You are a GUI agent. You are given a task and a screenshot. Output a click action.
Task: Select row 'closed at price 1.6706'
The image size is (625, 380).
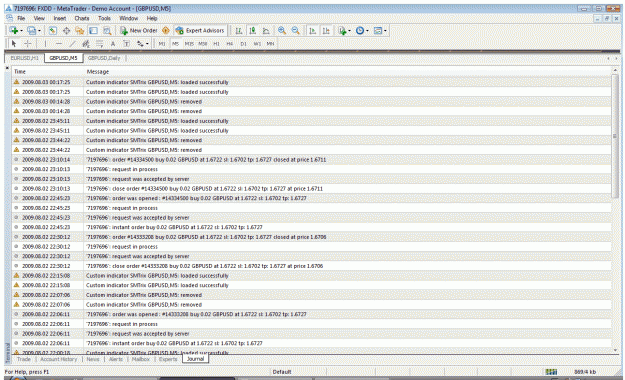312,237
